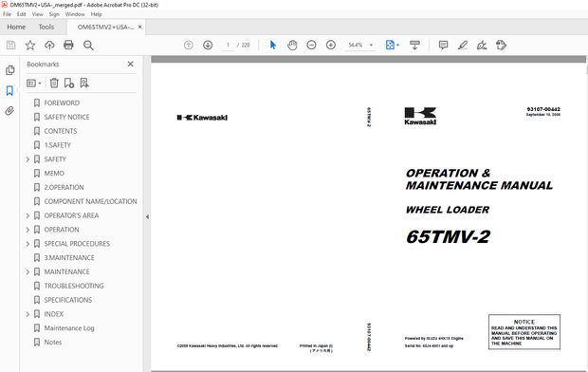The image size is (588, 372).
Task: Add new bookmark icon
Action: [x=69, y=83]
